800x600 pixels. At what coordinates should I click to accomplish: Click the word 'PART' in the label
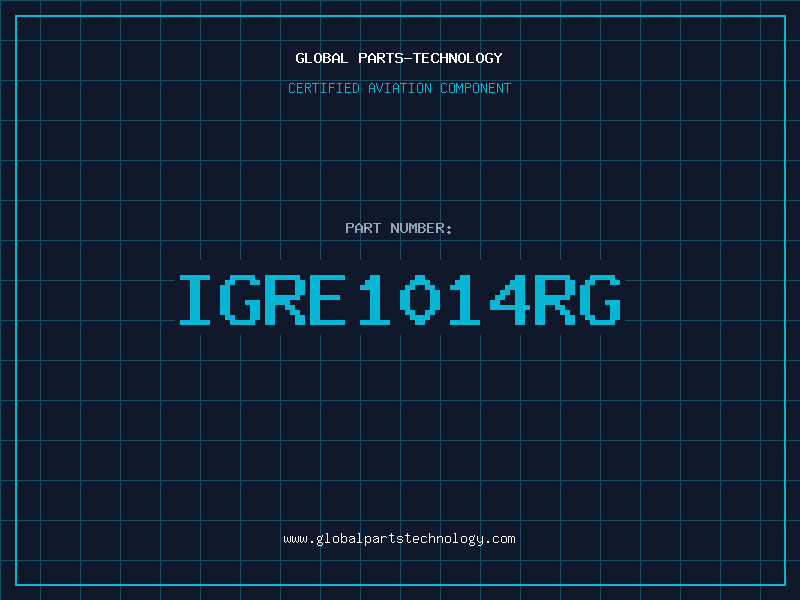363,228
